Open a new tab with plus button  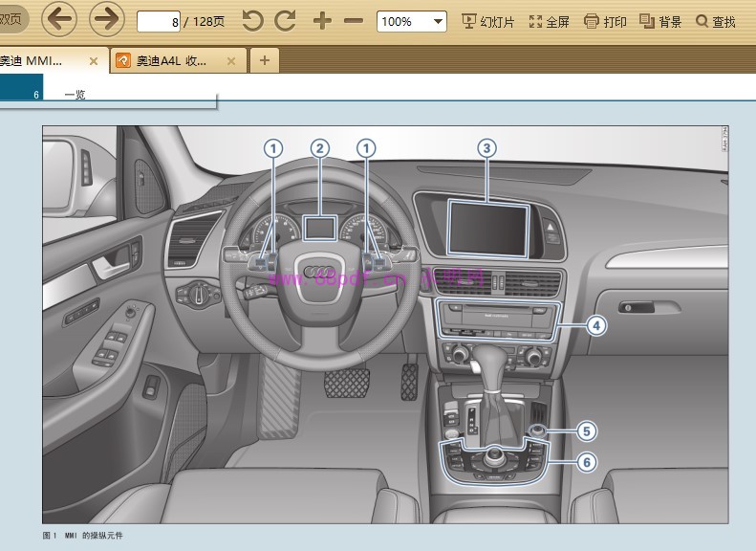tap(265, 60)
